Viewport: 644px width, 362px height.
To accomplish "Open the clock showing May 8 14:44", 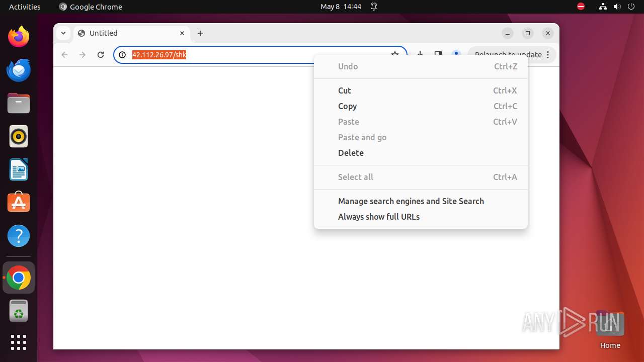I will (341, 7).
